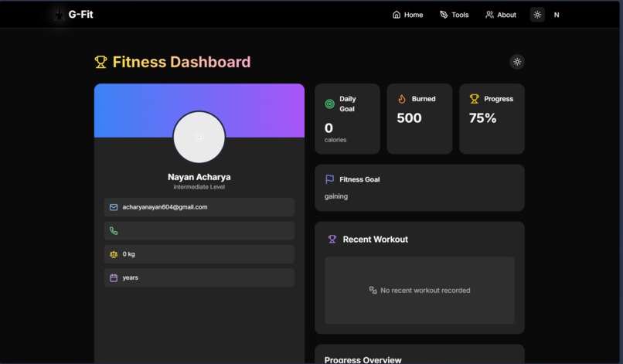
Task: Click the gaining goal text
Action: [336, 196]
